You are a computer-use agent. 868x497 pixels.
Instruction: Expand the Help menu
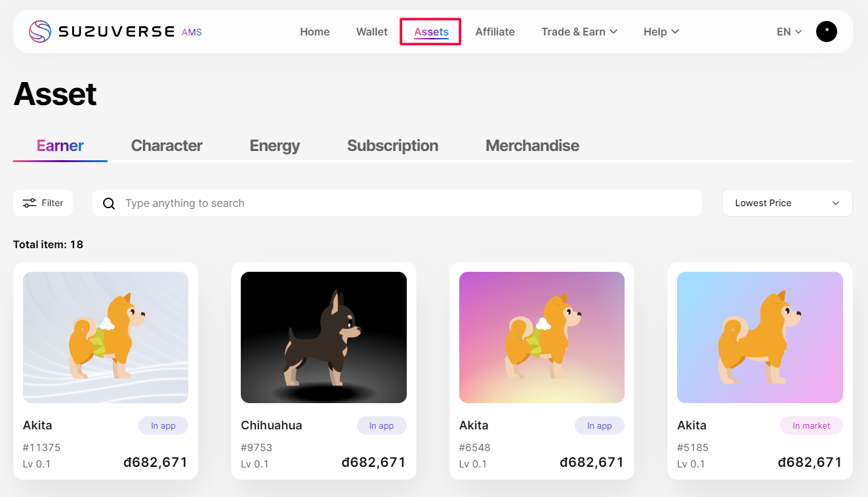click(661, 31)
